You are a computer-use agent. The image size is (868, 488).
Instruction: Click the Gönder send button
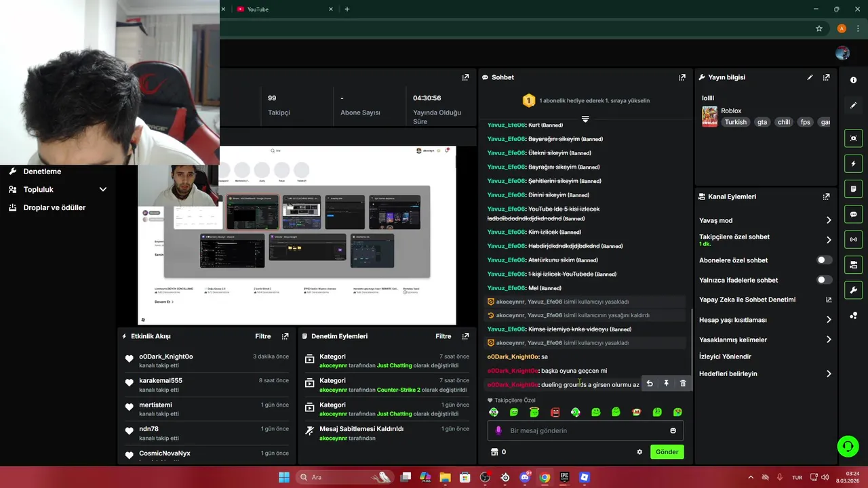pyautogui.click(x=667, y=452)
